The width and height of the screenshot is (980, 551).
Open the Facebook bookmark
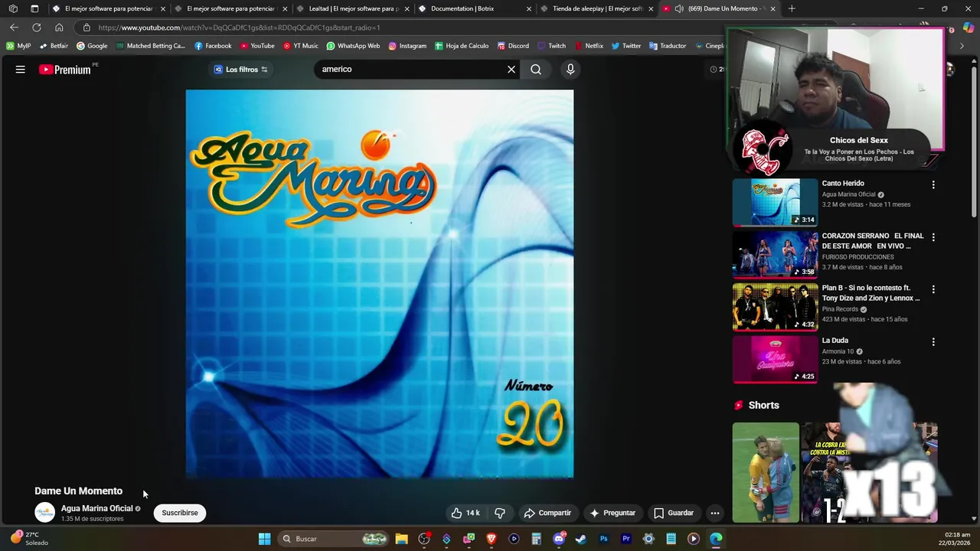[x=213, y=46]
